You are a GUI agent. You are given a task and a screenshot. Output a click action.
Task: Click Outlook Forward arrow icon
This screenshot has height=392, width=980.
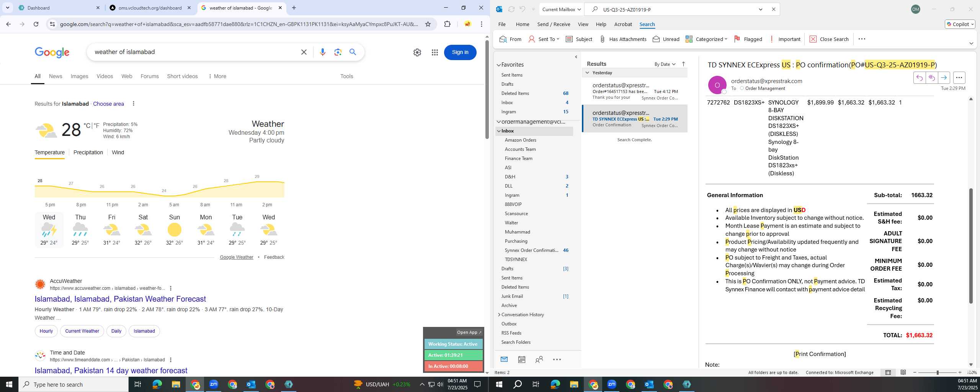(944, 78)
